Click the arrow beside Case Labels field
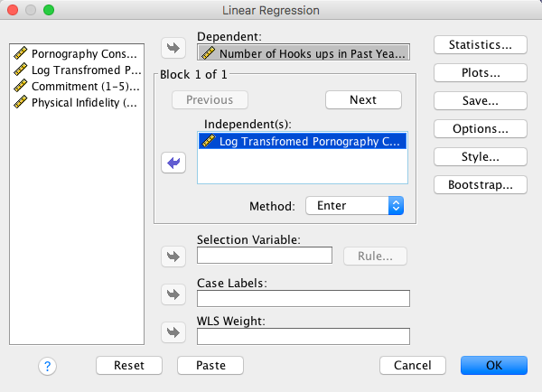542x392 pixels. tap(172, 294)
